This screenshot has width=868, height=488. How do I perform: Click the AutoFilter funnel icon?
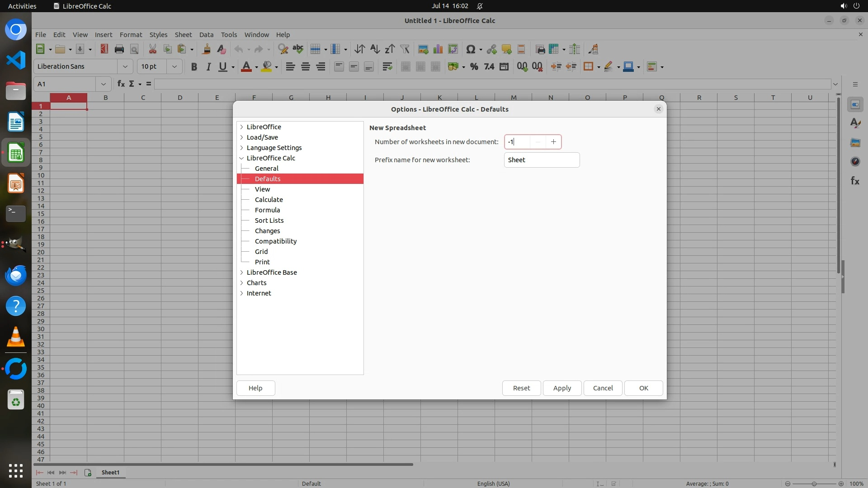coord(405,49)
